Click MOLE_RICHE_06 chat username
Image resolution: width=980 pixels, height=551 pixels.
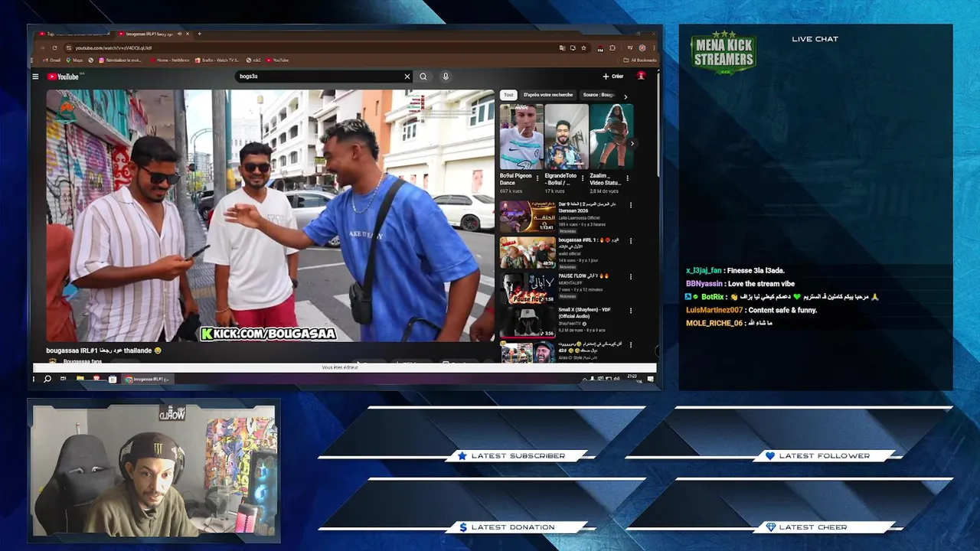(x=714, y=323)
